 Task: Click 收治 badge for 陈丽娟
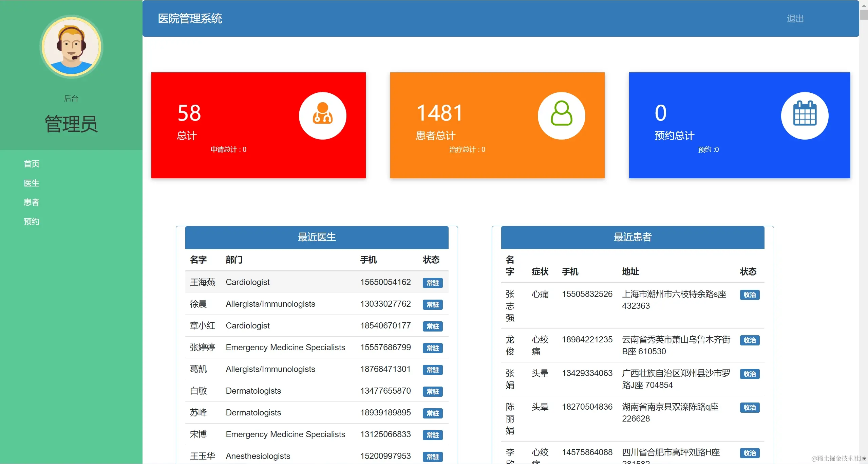[749, 408]
